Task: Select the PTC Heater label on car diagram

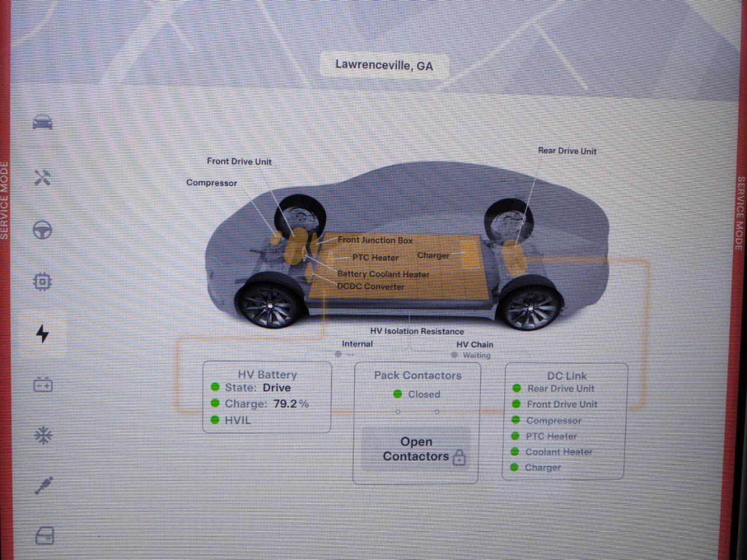Action: [x=375, y=257]
